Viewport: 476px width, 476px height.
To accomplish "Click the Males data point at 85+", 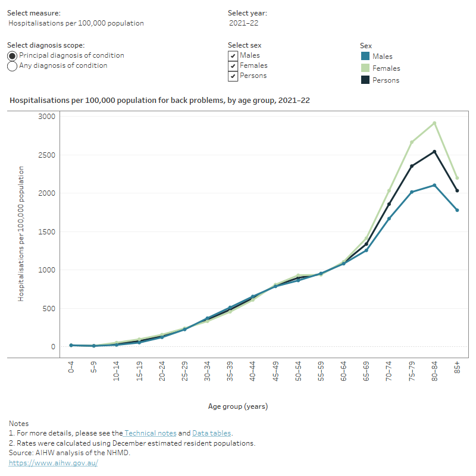I will pyautogui.click(x=457, y=210).
